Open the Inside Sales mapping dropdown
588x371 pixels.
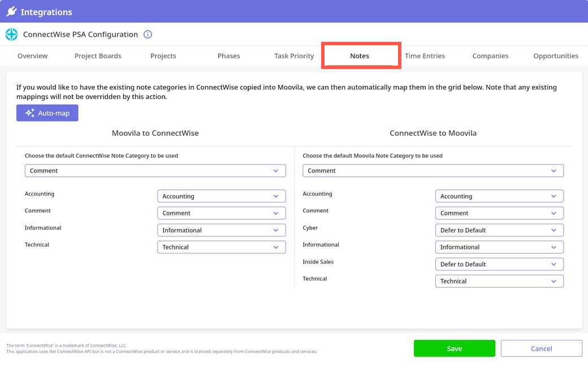[499, 264]
